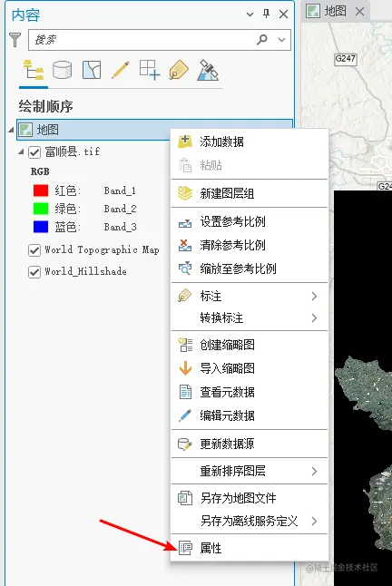Click the 清除参考比例 icon
Screen dimensions: 392x586
point(185,245)
